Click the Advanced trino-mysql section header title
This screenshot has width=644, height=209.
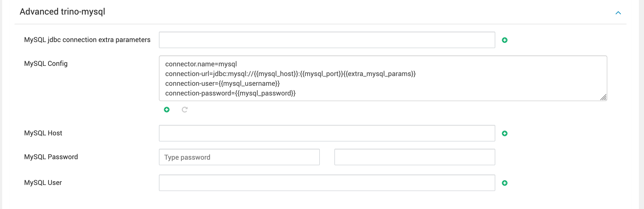click(62, 12)
